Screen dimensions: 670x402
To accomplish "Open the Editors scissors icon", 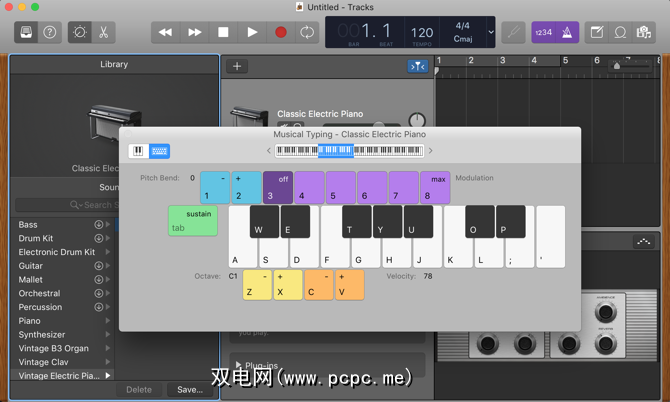I will point(103,32).
